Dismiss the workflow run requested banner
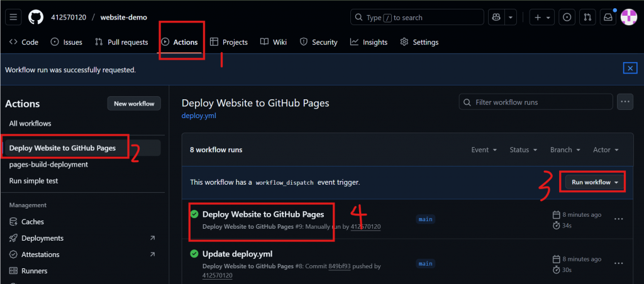 (x=630, y=68)
